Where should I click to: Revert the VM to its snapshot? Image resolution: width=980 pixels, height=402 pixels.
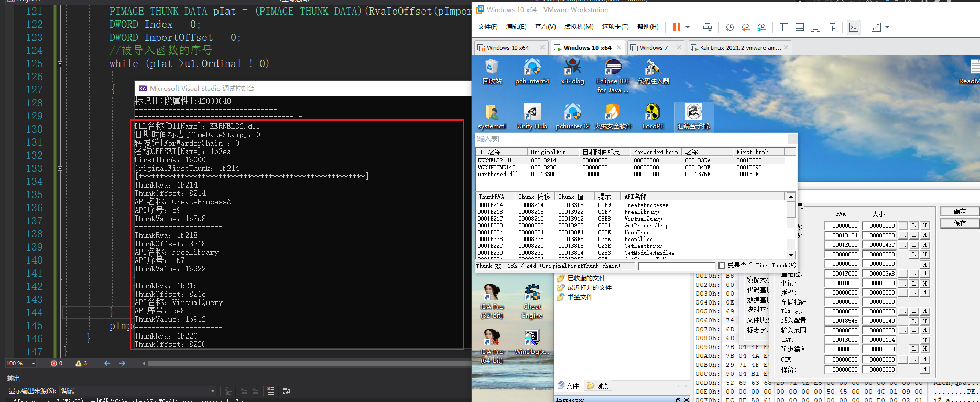point(746,27)
